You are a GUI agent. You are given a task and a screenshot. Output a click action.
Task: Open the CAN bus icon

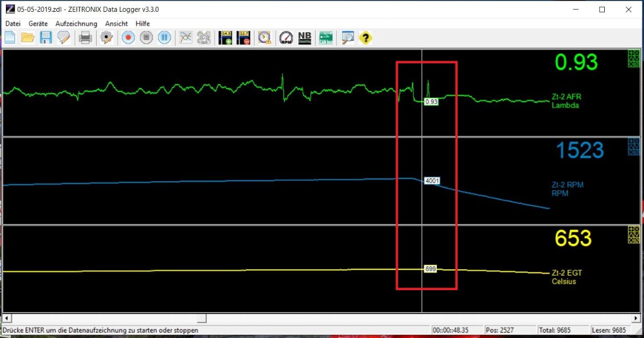tap(326, 38)
